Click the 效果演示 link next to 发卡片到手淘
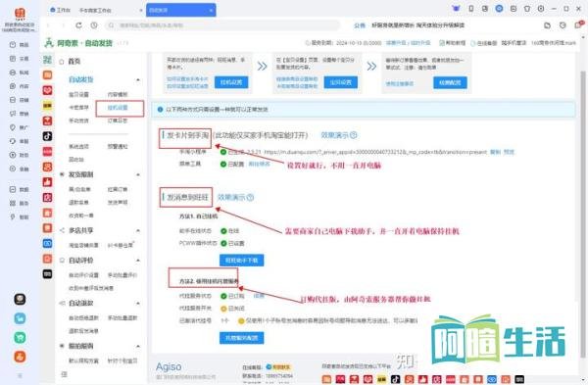The image size is (588, 385). [x=335, y=135]
